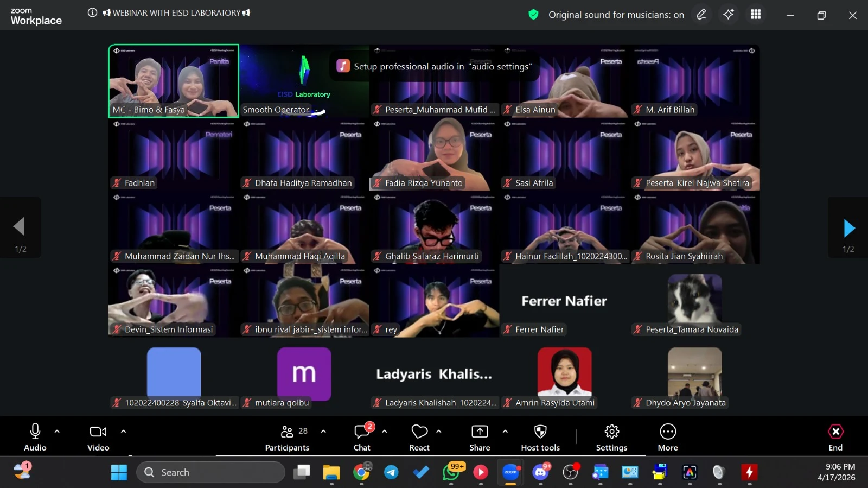868x488 pixels.
Task: Open the annotate pencil icon in title bar
Action: 701,15
